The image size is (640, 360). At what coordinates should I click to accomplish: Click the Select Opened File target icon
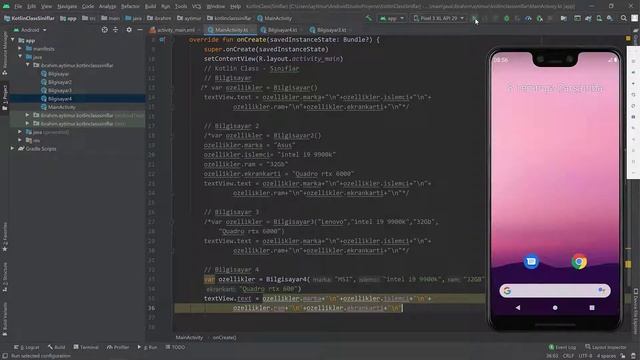pyautogui.click(x=104, y=30)
